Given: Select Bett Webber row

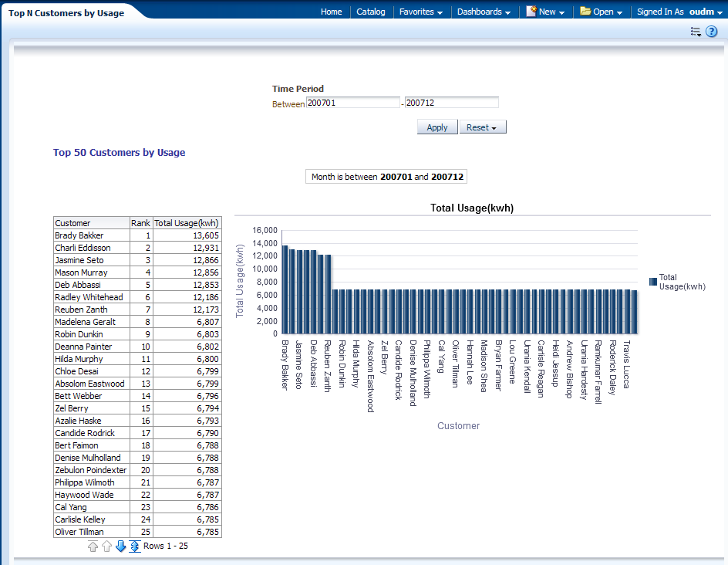Looking at the screenshot, I should pyautogui.click(x=137, y=395).
